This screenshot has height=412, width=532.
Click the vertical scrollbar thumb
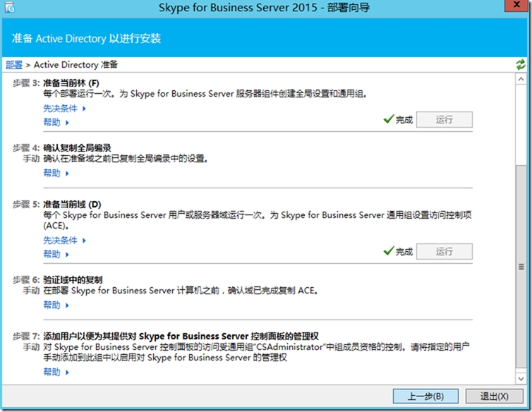point(521,267)
